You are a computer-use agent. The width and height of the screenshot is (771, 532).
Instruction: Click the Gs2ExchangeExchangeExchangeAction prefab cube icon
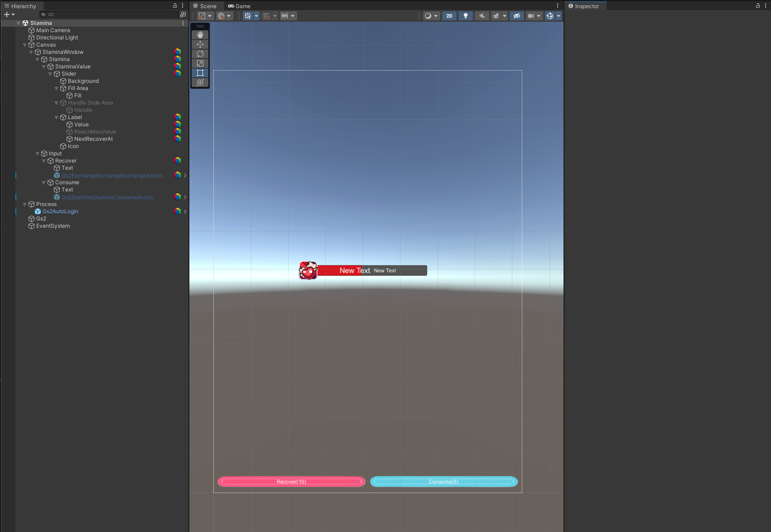click(x=57, y=175)
